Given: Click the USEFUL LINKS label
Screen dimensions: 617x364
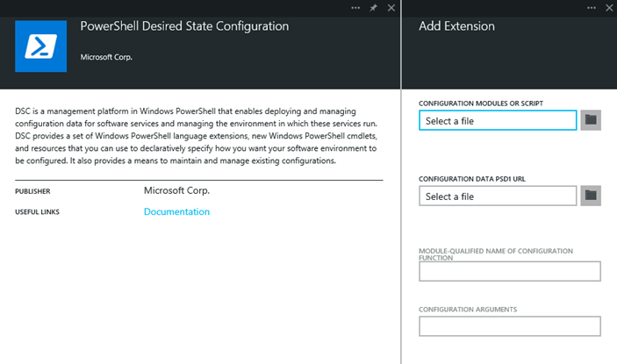Looking at the screenshot, I should coord(38,212).
